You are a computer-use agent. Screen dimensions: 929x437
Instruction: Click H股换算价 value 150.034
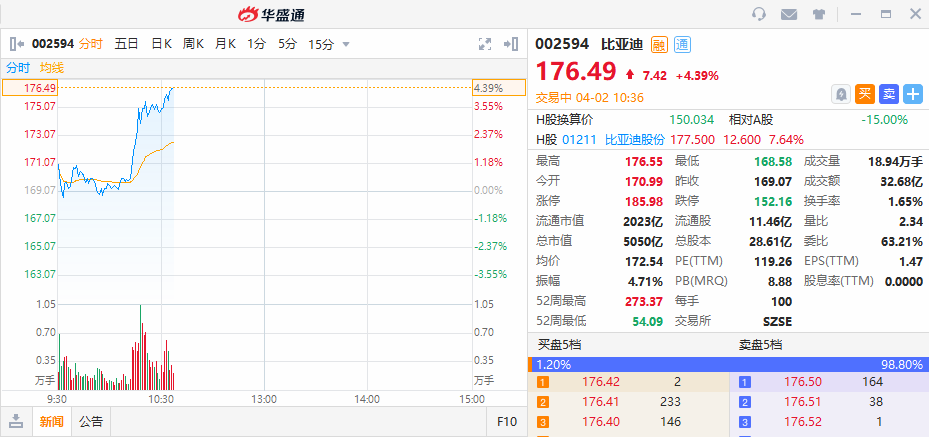click(691, 120)
